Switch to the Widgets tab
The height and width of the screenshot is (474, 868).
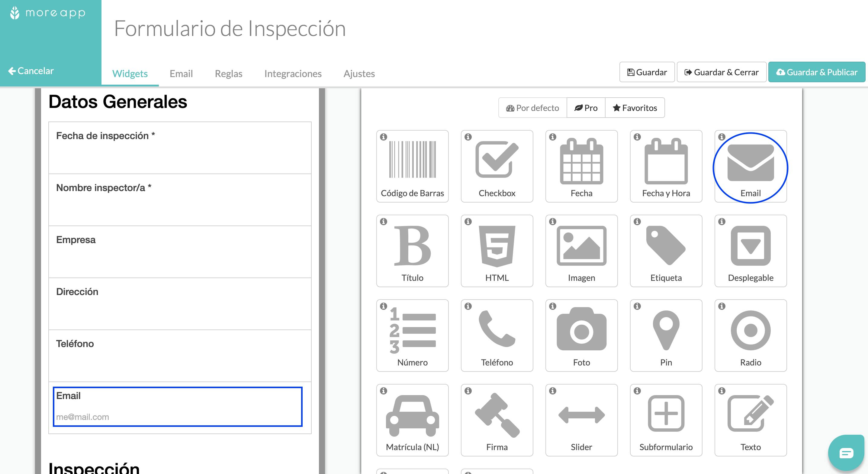(x=130, y=73)
